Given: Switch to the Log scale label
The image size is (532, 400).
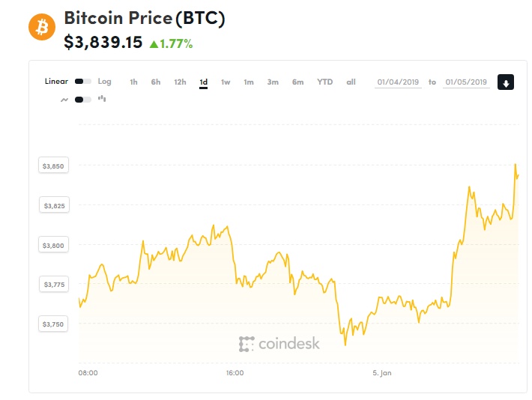Looking at the screenshot, I should (104, 82).
